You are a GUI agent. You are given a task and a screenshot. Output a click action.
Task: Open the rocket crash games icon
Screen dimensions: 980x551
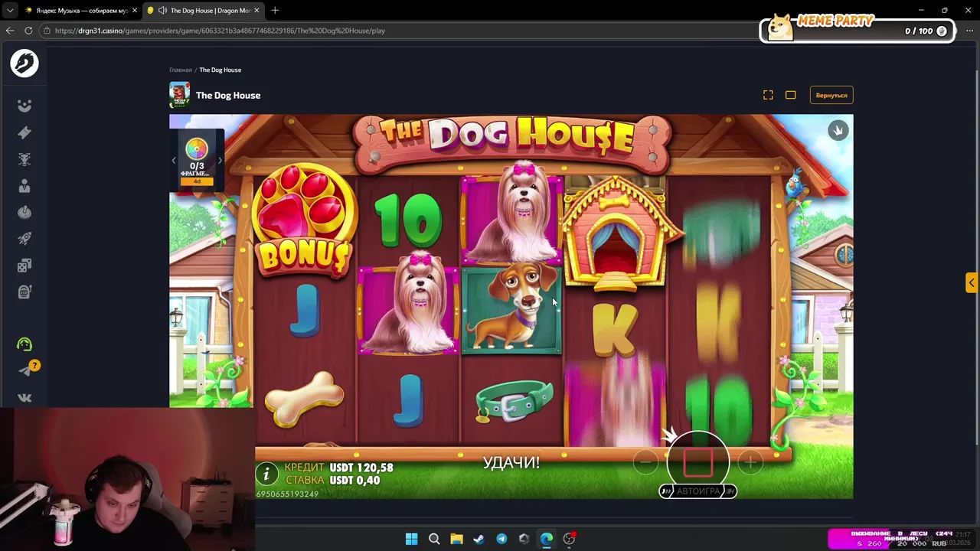coord(24,239)
